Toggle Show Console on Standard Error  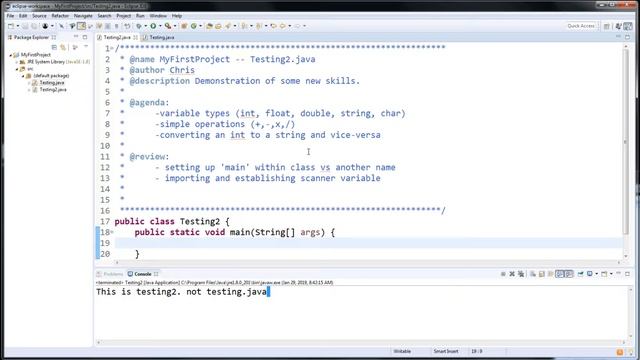tap(569, 274)
